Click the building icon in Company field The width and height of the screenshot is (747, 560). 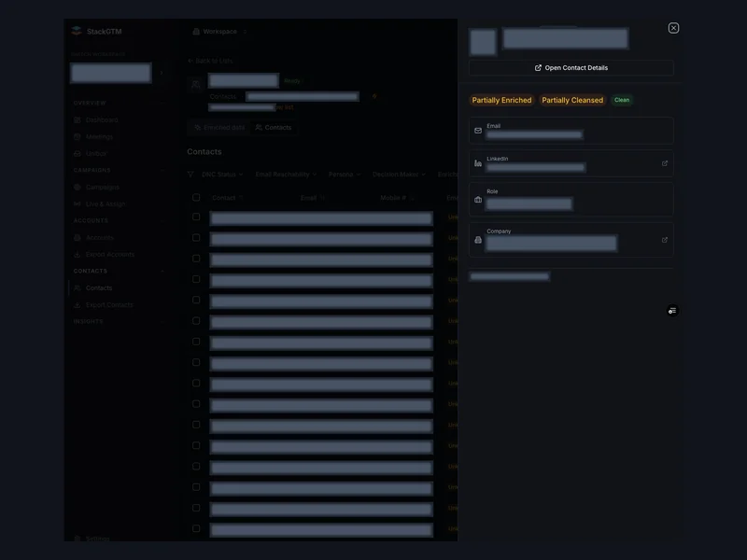point(478,240)
